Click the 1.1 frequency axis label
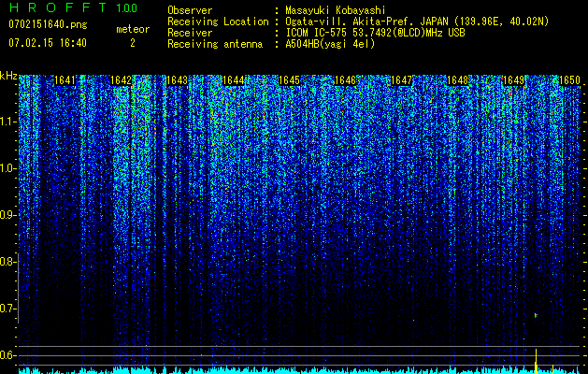 pos(7,122)
